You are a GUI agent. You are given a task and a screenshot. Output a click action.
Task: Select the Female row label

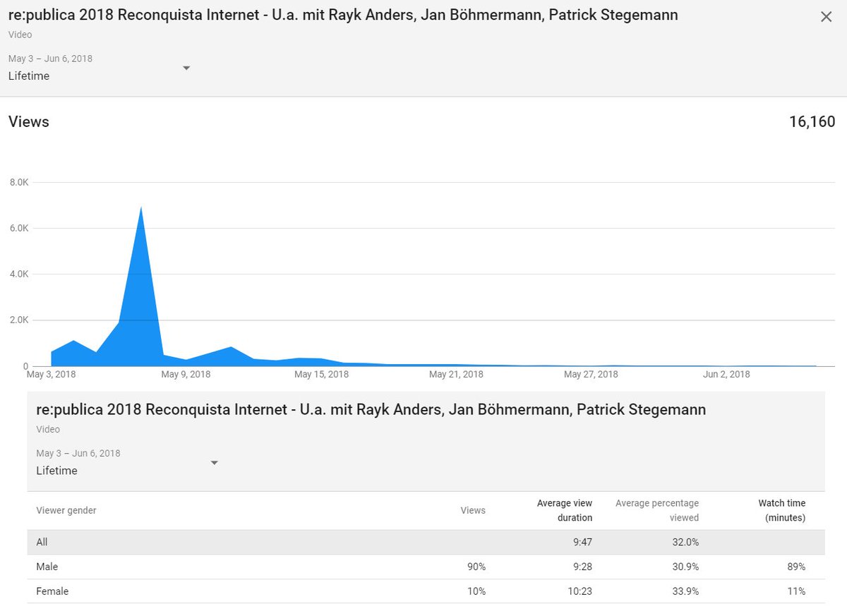coord(52,591)
